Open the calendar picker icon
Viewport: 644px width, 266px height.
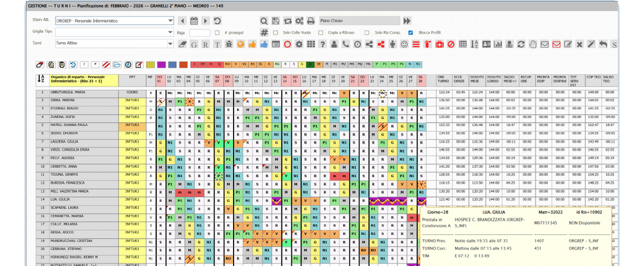pyautogui.click(x=194, y=21)
